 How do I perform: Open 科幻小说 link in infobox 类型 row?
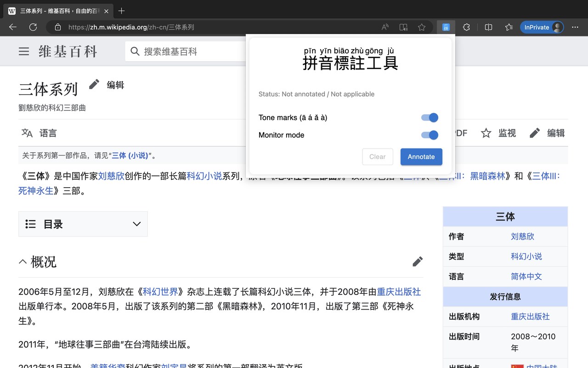526,256
